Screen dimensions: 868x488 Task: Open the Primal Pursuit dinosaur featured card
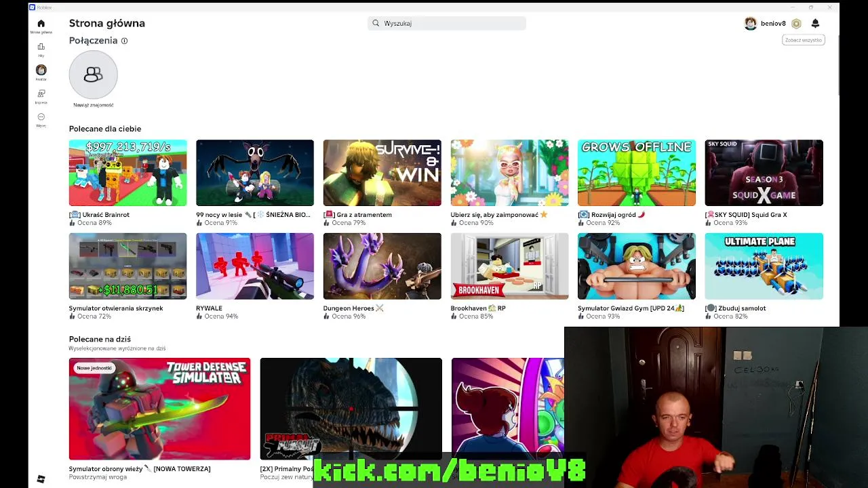(x=351, y=409)
